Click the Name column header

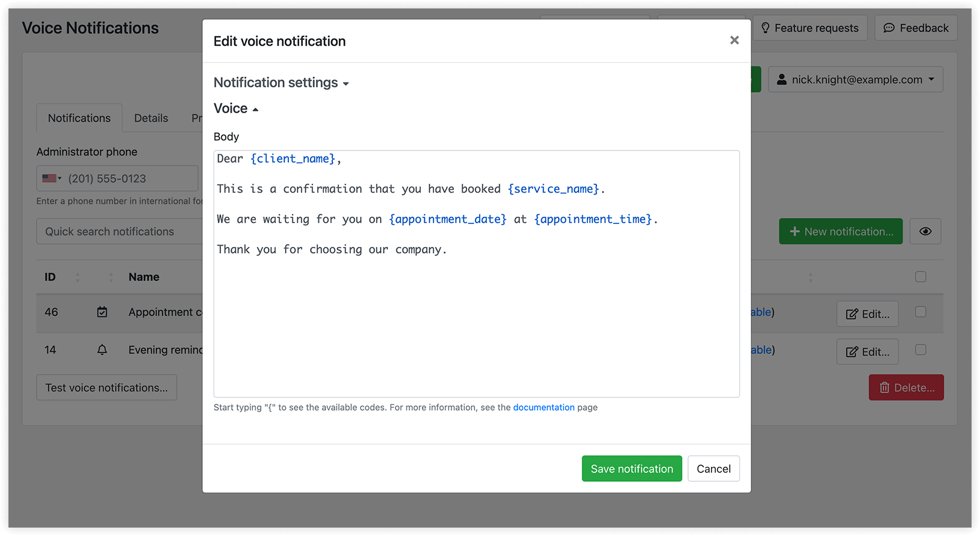pos(144,277)
